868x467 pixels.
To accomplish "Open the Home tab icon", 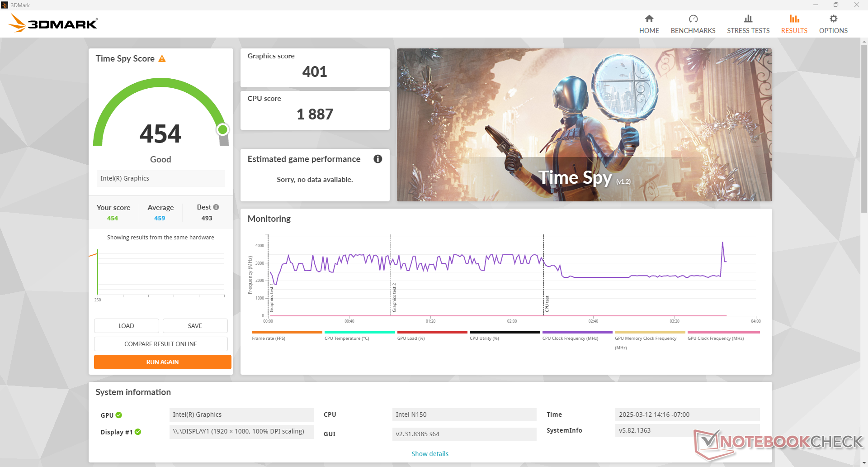I will click(x=649, y=19).
